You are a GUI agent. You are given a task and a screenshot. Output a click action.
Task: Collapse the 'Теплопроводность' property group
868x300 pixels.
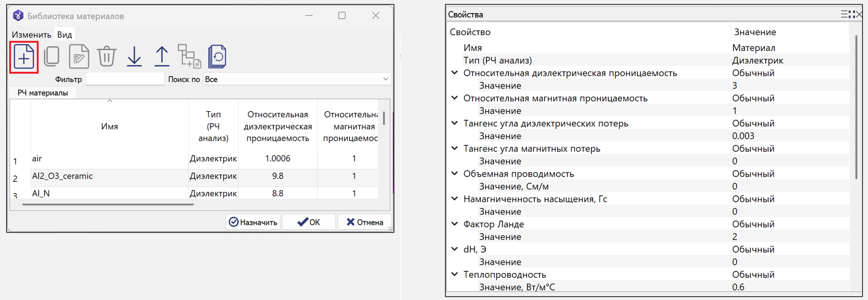pos(454,275)
